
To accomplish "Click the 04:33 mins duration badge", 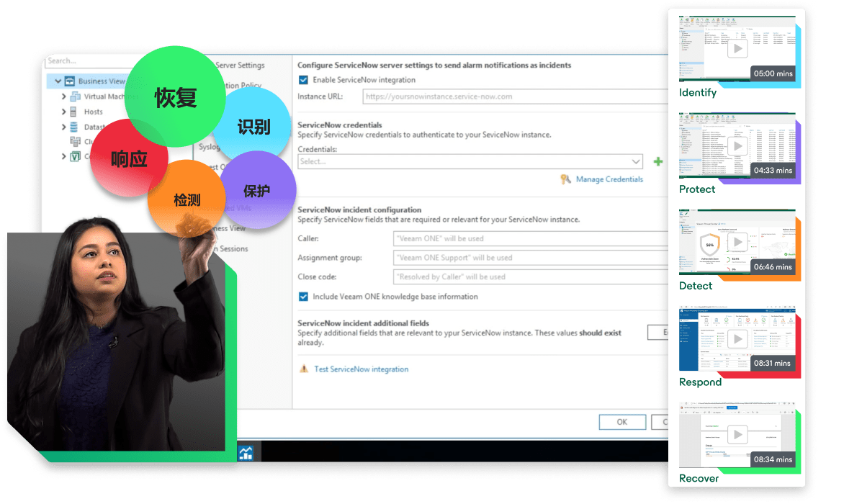I will (x=773, y=171).
